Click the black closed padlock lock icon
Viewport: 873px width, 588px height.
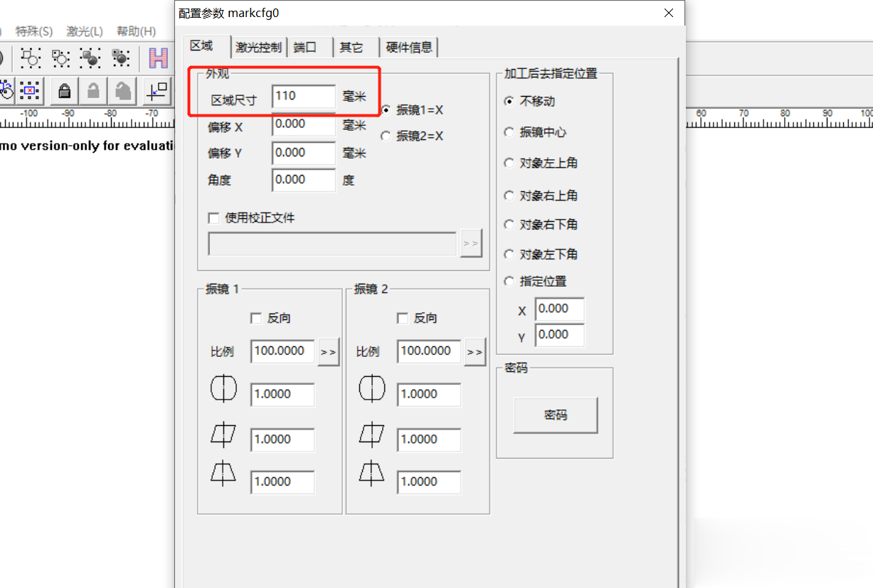(64, 90)
